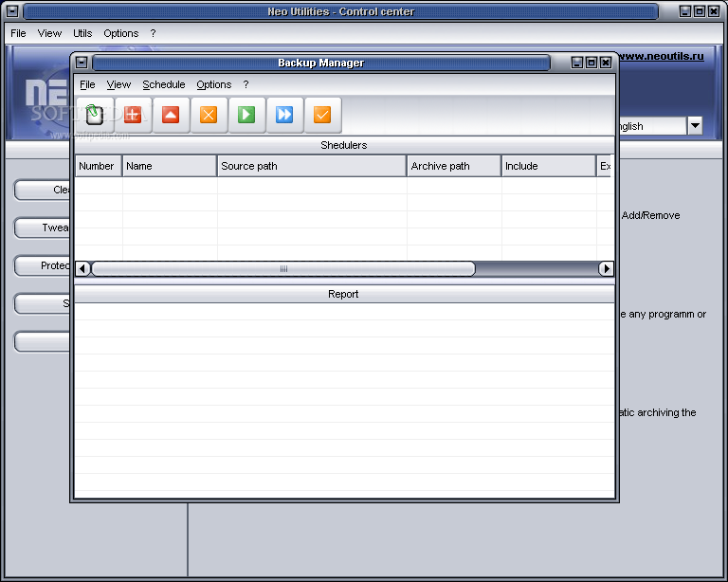Open the Schedule menu
Viewport: 728px width, 582px height.
point(163,84)
